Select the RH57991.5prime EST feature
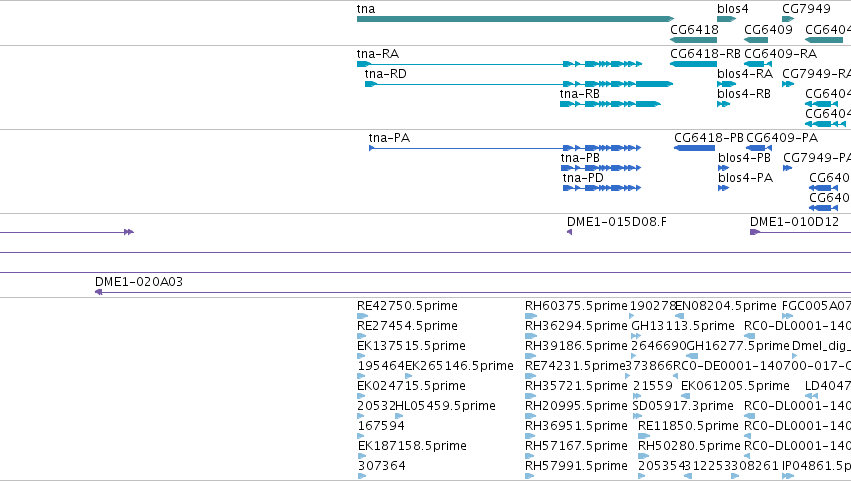This screenshot has height=481, width=851. (529, 476)
